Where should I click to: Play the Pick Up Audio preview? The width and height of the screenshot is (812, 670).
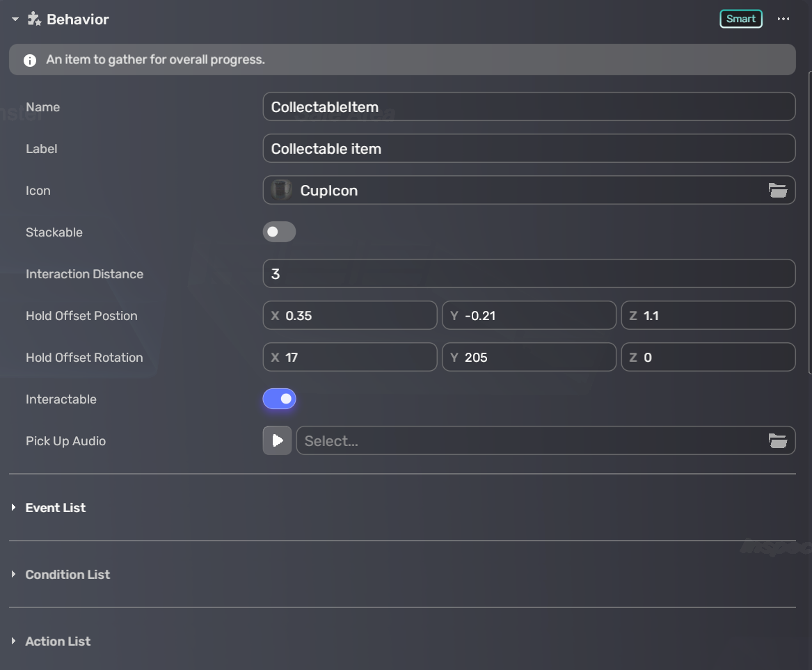pos(277,440)
